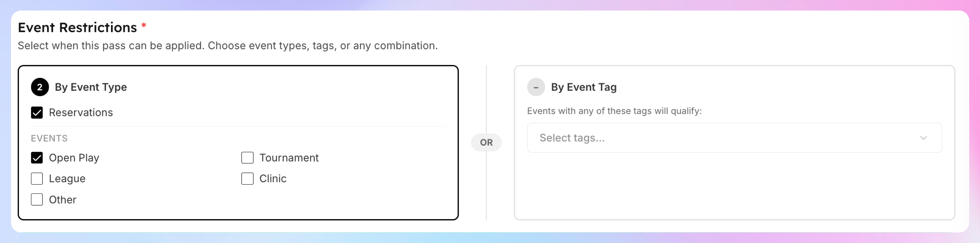Check the League checkbox

coord(37,178)
